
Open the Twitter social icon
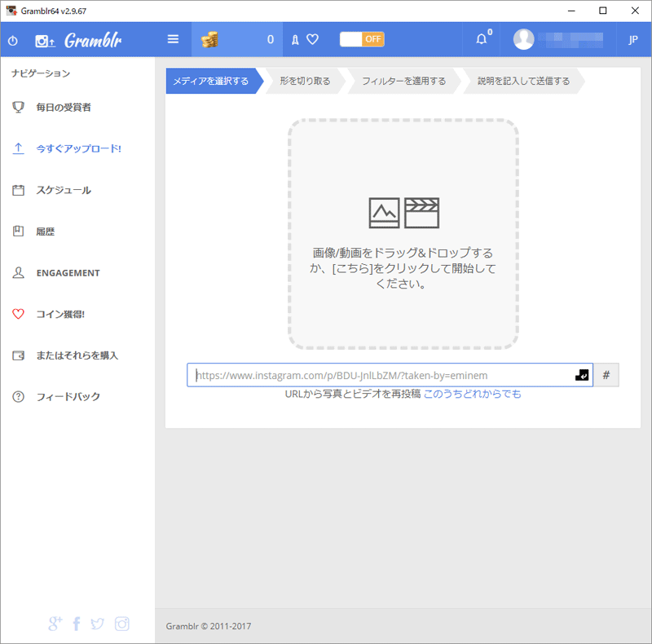(97, 624)
